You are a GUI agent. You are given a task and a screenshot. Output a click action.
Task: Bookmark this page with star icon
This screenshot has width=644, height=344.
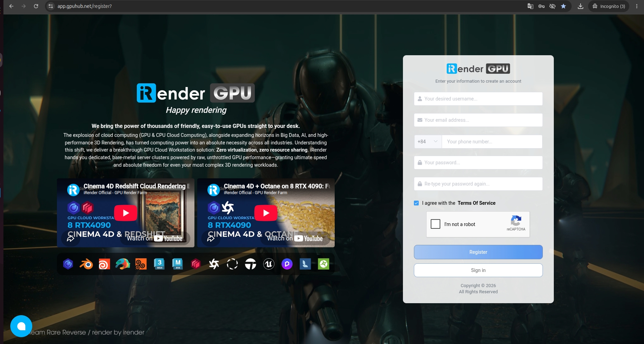[563, 6]
